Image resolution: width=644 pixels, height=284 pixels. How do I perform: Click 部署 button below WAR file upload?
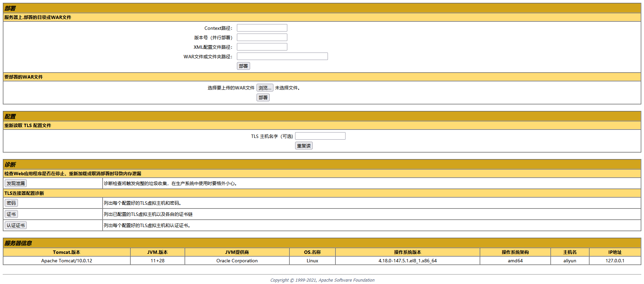click(x=263, y=98)
